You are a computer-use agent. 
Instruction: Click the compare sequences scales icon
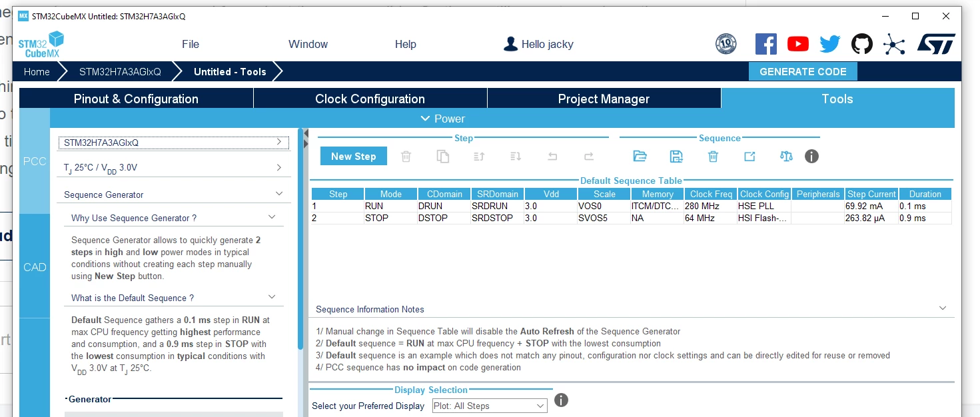786,157
